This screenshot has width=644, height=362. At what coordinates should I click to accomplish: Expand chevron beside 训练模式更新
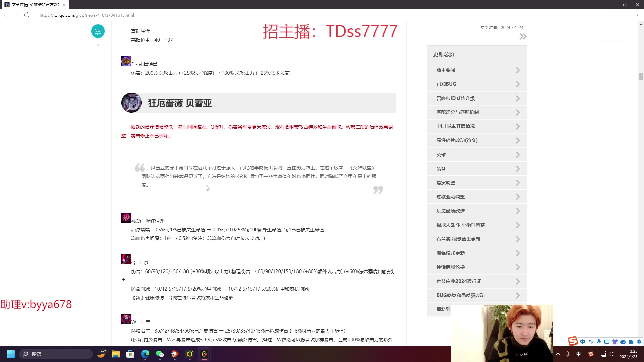pos(518,253)
